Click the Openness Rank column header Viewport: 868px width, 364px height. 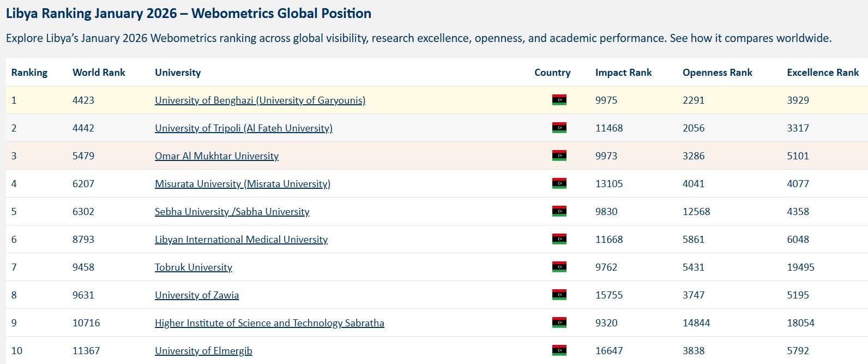coord(718,73)
